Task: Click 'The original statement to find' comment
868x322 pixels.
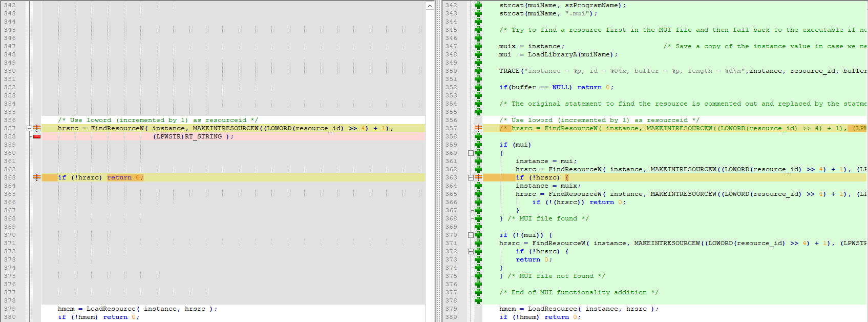Action: click(683, 104)
